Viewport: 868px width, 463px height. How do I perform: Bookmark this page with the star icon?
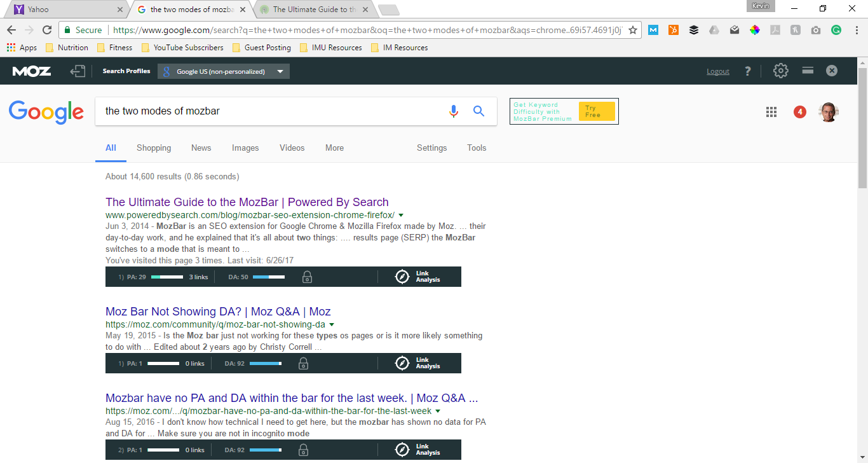click(633, 30)
